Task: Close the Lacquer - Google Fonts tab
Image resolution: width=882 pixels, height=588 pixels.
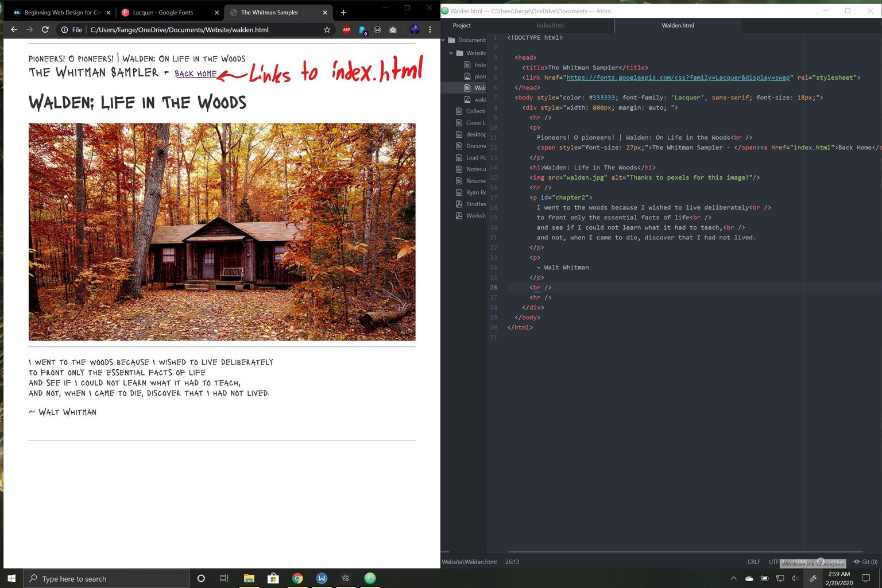Action: (x=216, y=13)
